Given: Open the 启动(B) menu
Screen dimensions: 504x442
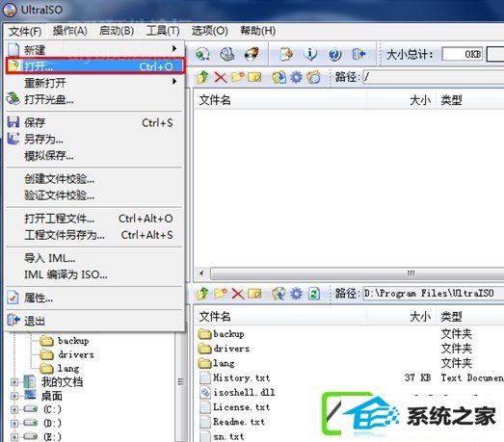Looking at the screenshot, I should (x=117, y=31).
